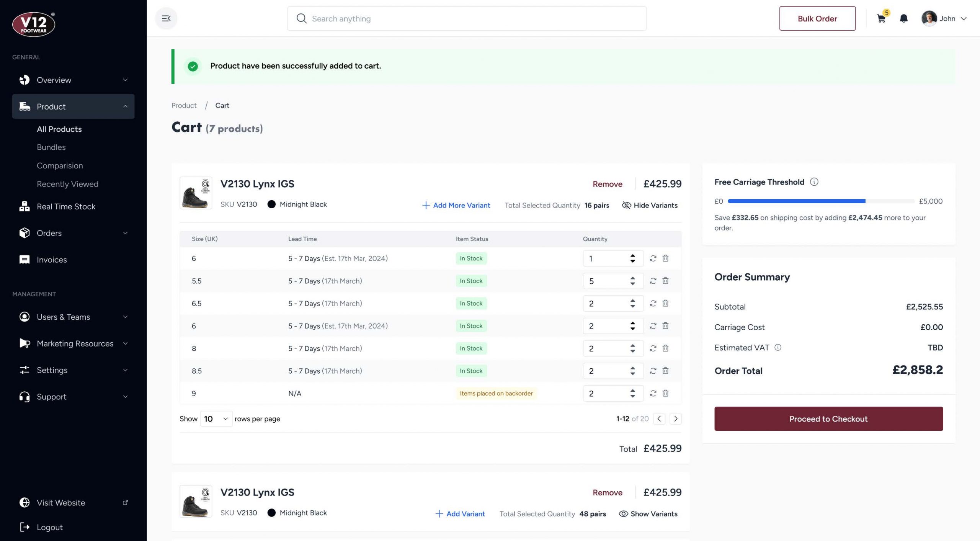Go to next page of variants
The width and height of the screenshot is (980, 541).
[x=676, y=418]
